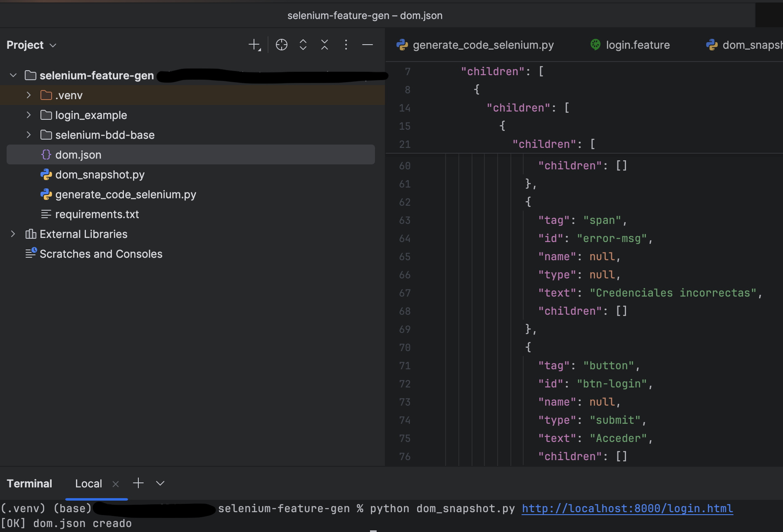The image size is (783, 532).
Task: Select the Local terminal tab
Action: point(88,484)
